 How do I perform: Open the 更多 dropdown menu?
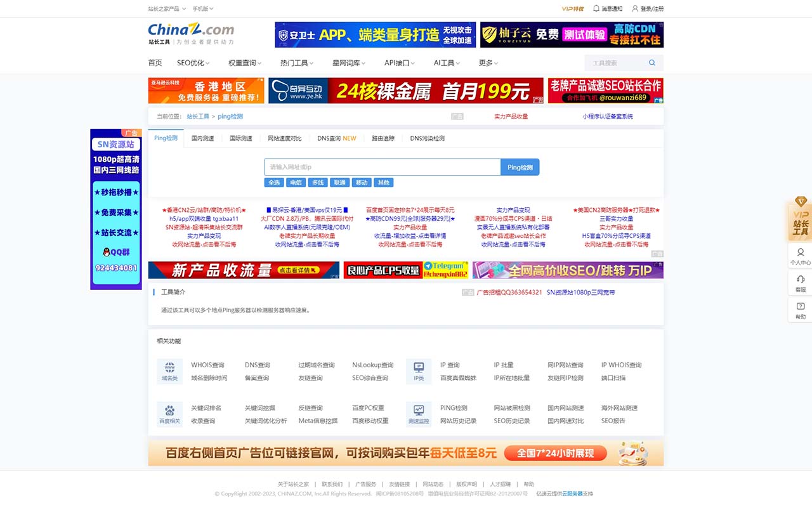click(x=485, y=63)
